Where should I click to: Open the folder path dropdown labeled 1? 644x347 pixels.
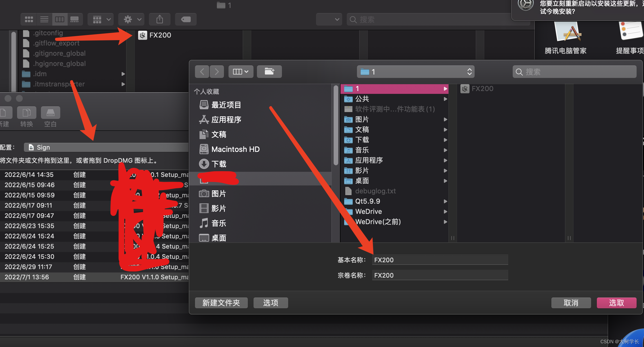point(415,72)
